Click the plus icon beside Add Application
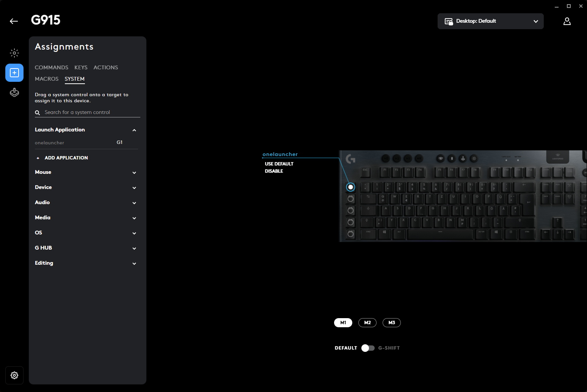The height and width of the screenshot is (392, 587). coord(38,158)
